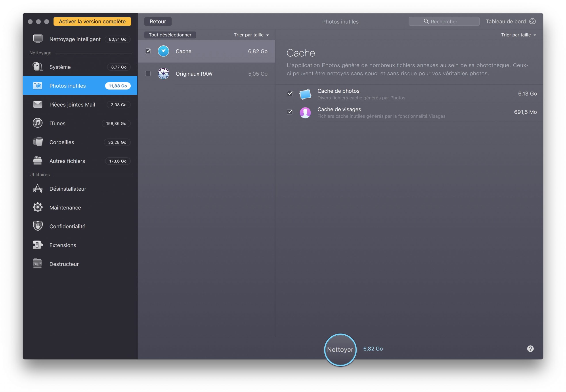Expand right-hand Trier par taille dropdown
Viewport: 566px width, 392px height.
(x=518, y=35)
